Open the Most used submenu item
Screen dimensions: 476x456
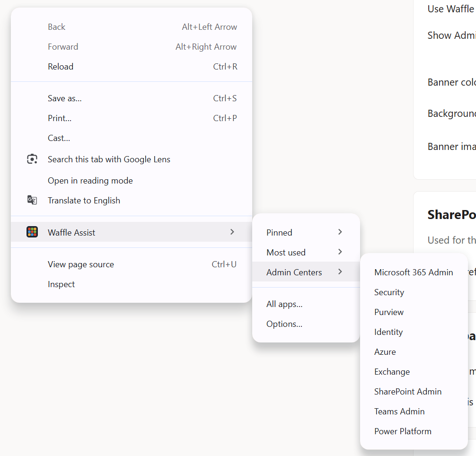tap(306, 252)
